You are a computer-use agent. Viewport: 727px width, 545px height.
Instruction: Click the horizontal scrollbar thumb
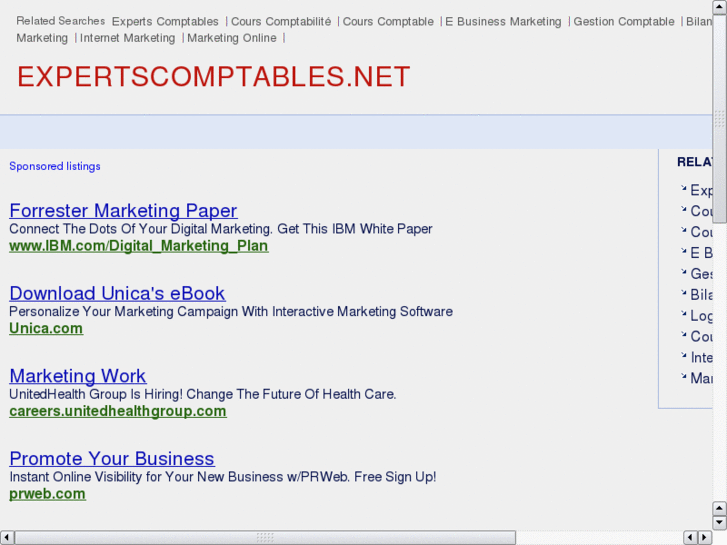(x=265, y=537)
